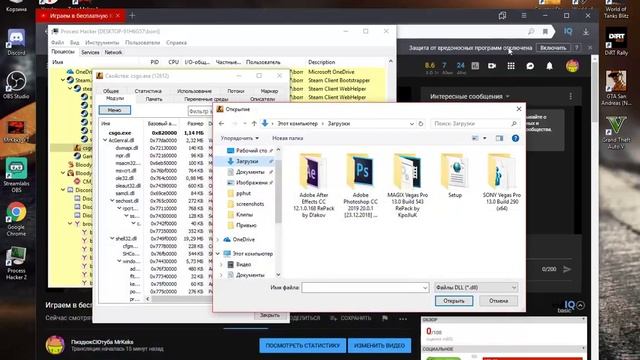Open GTA San Andreas desktop shortcut
Image resolution: width=640 pixels, height=360 pixels.
click(x=616, y=88)
